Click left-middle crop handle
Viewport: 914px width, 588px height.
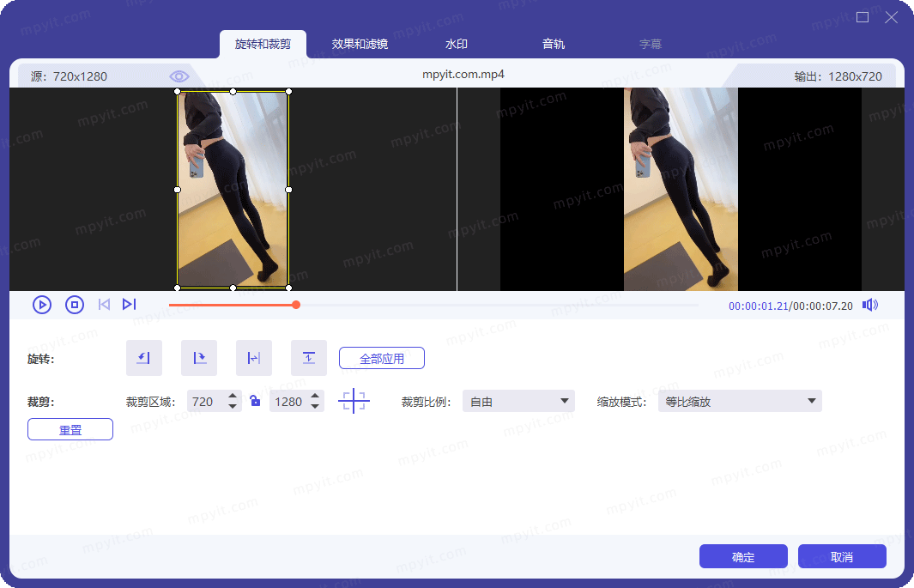coord(177,190)
